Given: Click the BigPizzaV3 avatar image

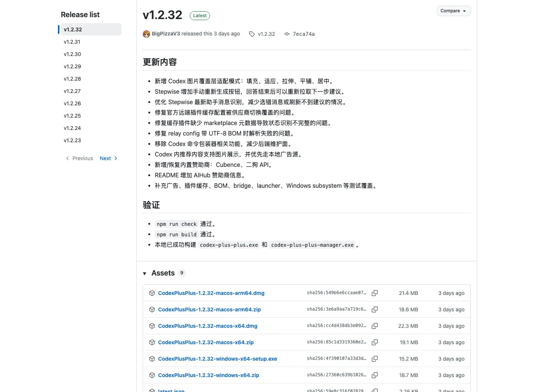Looking at the screenshot, I should coord(146,34).
